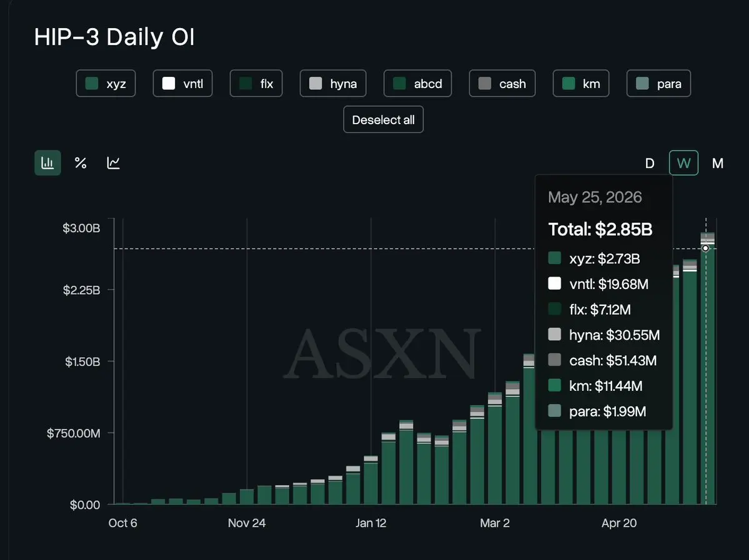
Task: Click the flx: $7.12M tooltip row
Action: tap(590, 310)
